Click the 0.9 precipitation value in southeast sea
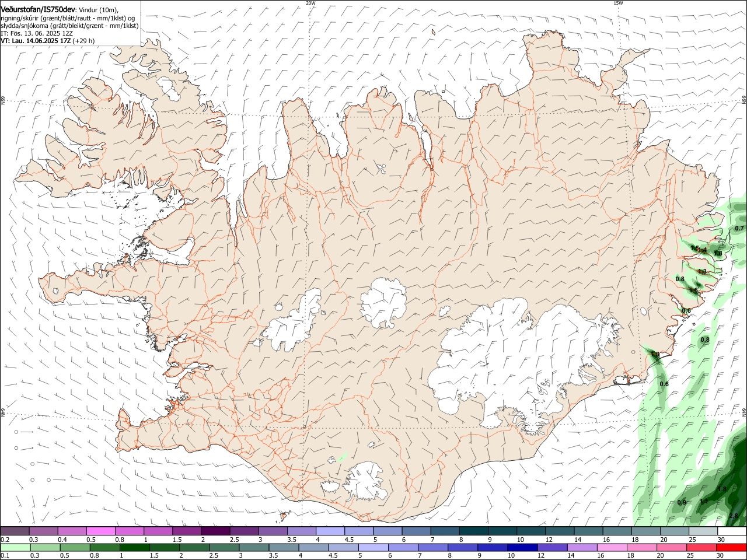The width and height of the screenshot is (747, 560). (x=682, y=503)
